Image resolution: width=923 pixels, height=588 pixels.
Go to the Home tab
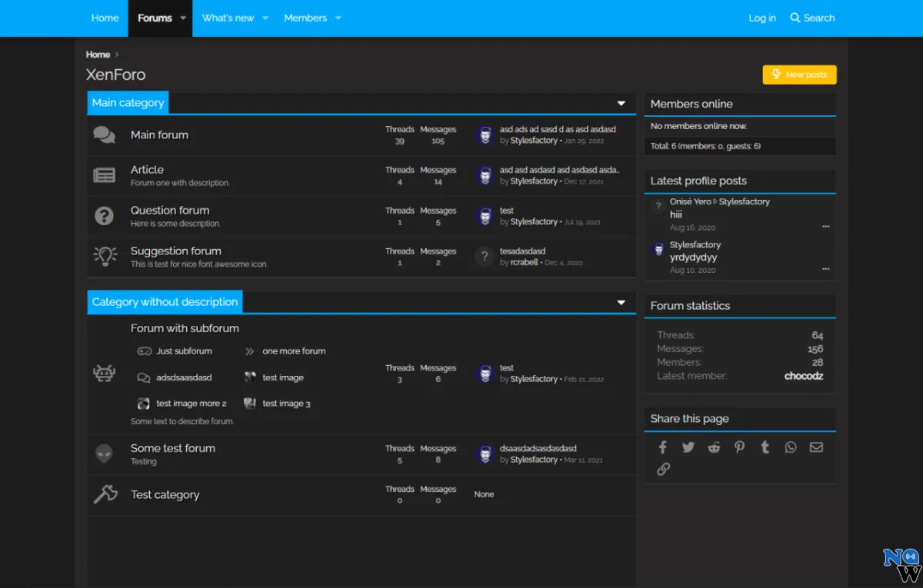point(105,18)
